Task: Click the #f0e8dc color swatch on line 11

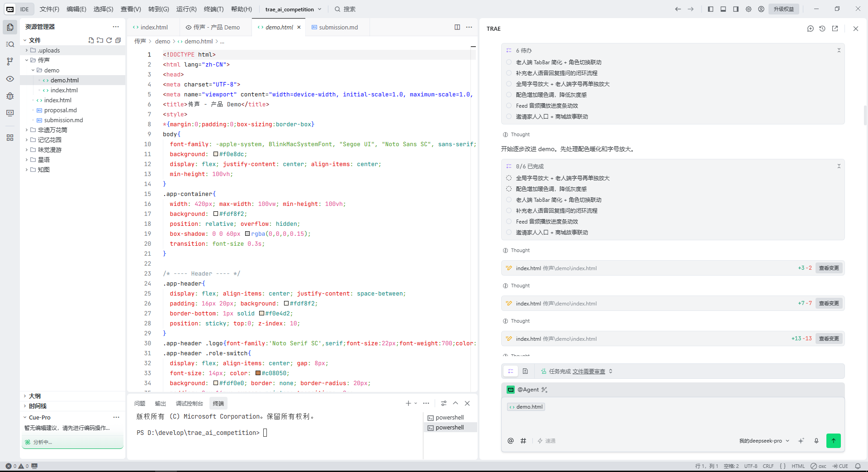Action: coord(216,154)
